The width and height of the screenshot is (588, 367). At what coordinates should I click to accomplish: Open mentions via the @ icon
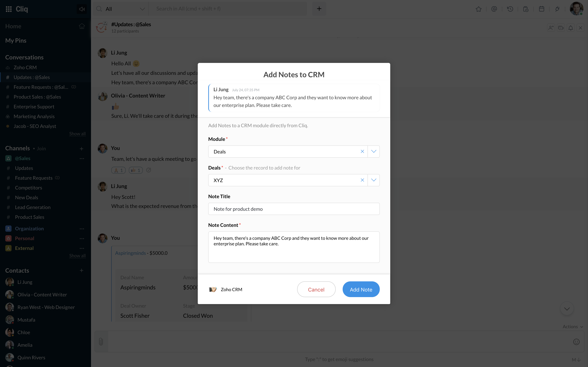pos(494,9)
